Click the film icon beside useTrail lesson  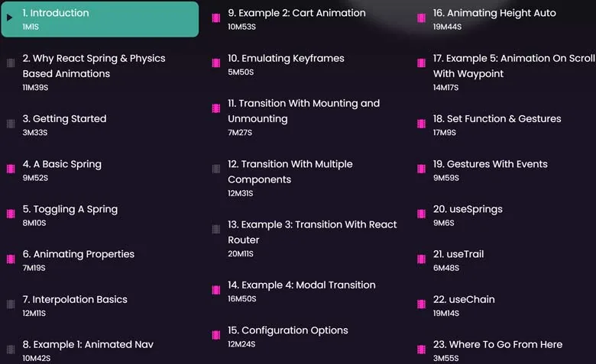point(421,259)
